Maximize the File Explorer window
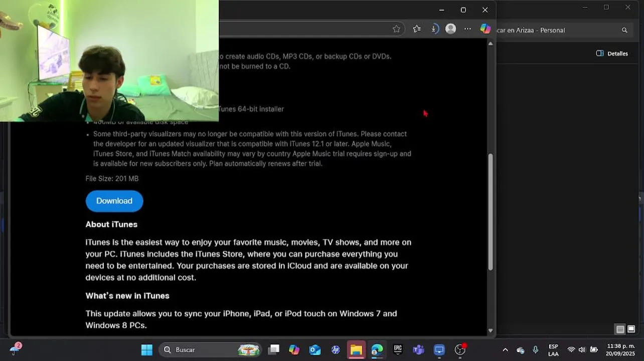This screenshot has height=361, width=644. [x=606, y=7]
